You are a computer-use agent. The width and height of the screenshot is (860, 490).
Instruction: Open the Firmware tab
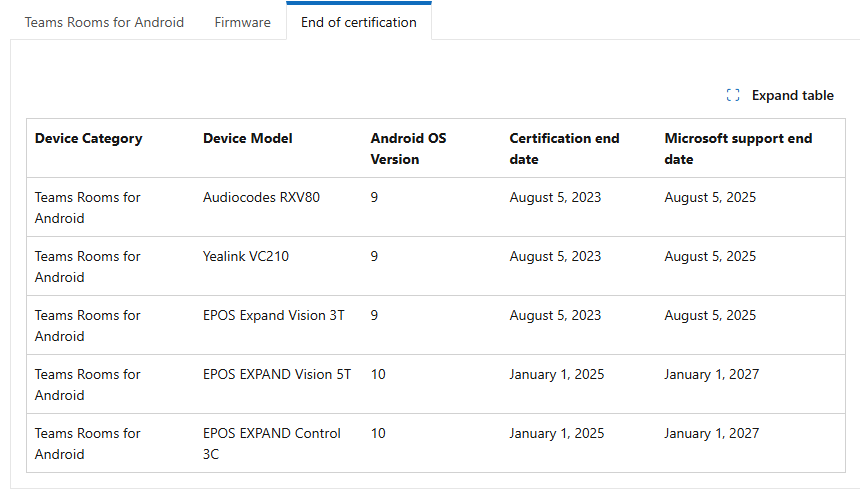click(x=242, y=22)
